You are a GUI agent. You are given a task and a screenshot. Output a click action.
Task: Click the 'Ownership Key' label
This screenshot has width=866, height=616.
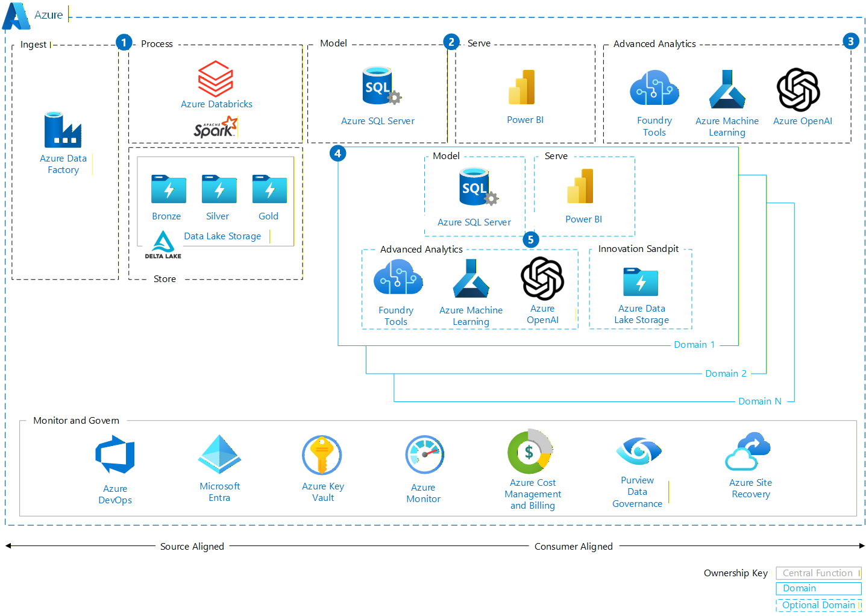pyautogui.click(x=735, y=573)
